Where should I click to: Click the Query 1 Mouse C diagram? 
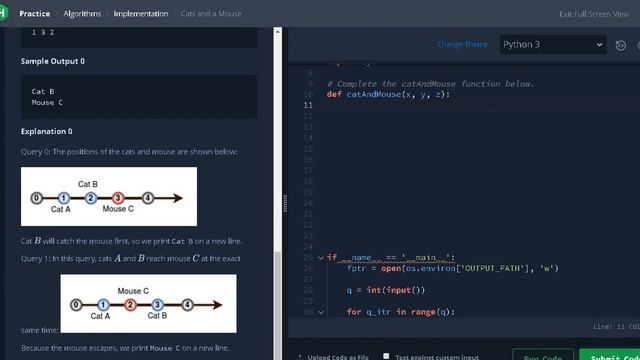(x=148, y=303)
